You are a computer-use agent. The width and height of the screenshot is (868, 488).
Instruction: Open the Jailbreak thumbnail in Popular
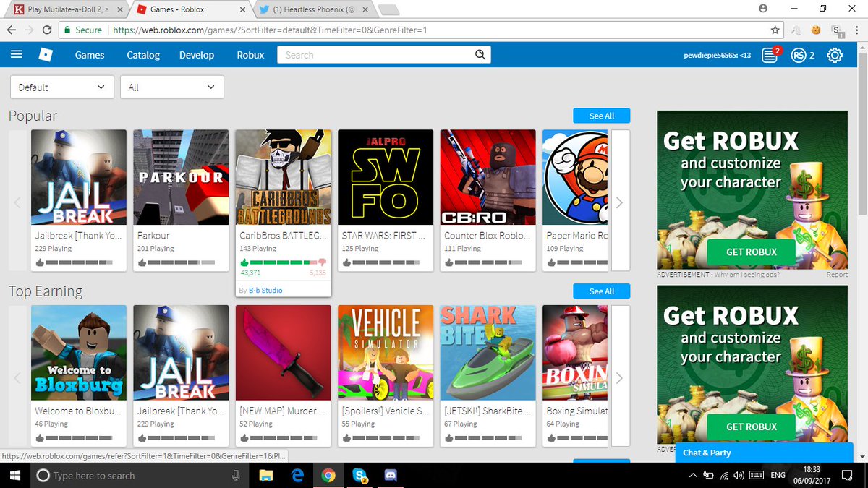coord(79,178)
